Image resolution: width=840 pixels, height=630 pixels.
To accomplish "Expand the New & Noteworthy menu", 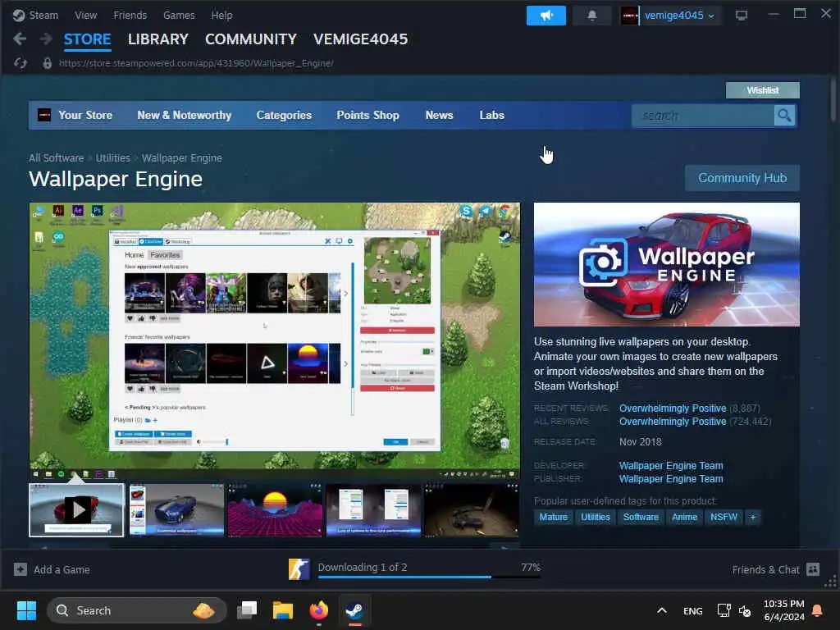I will 185,115.
